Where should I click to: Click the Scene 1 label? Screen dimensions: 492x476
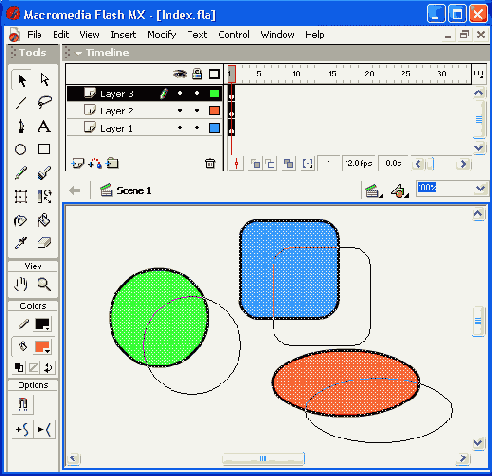pyautogui.click(x=134, y=191)
